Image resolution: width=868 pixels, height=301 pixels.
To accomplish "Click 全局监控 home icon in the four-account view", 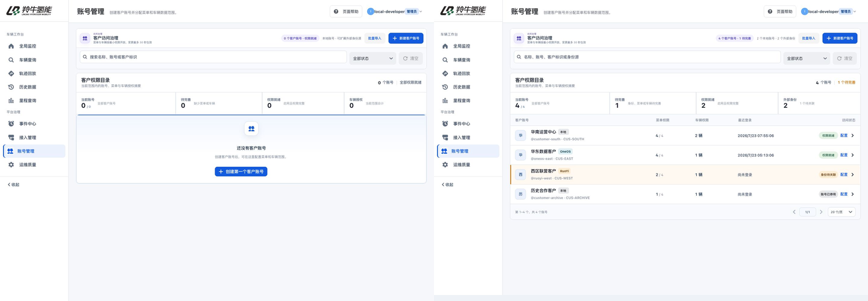I will (x=445, y=46).
